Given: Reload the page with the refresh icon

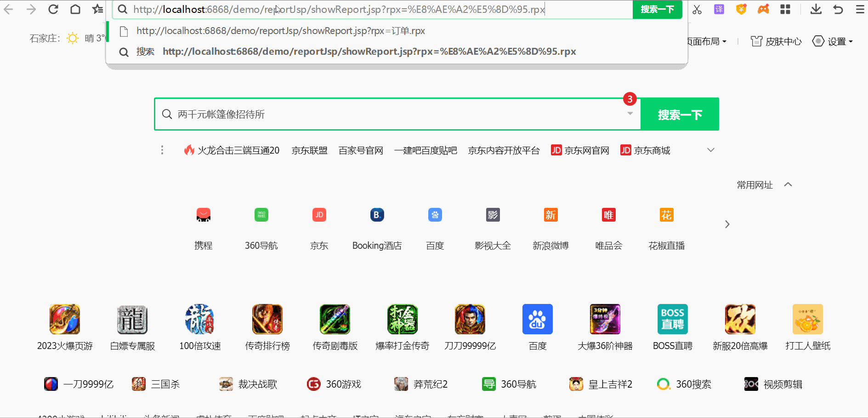Looking at the screenshot, I should click(53, 9).
